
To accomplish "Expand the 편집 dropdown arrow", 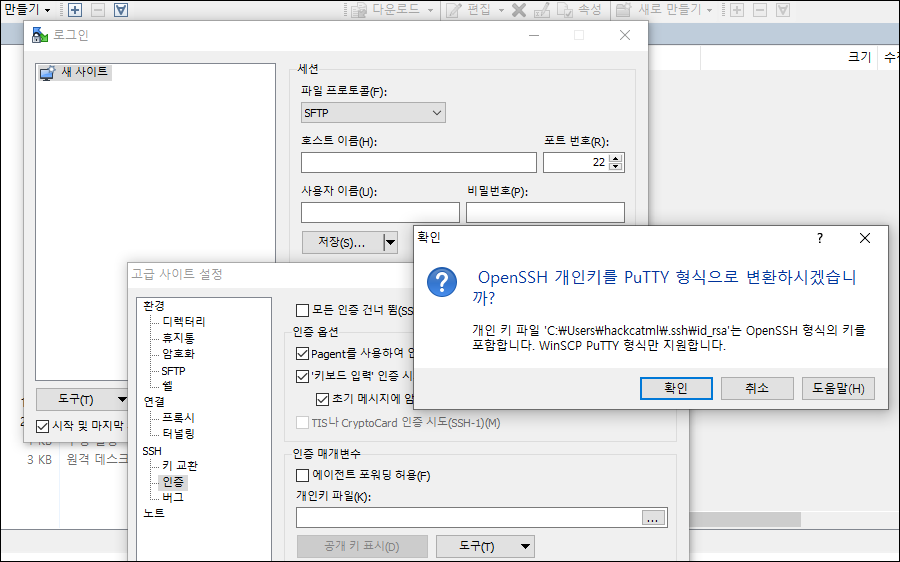I will click(x=501, y=10).
